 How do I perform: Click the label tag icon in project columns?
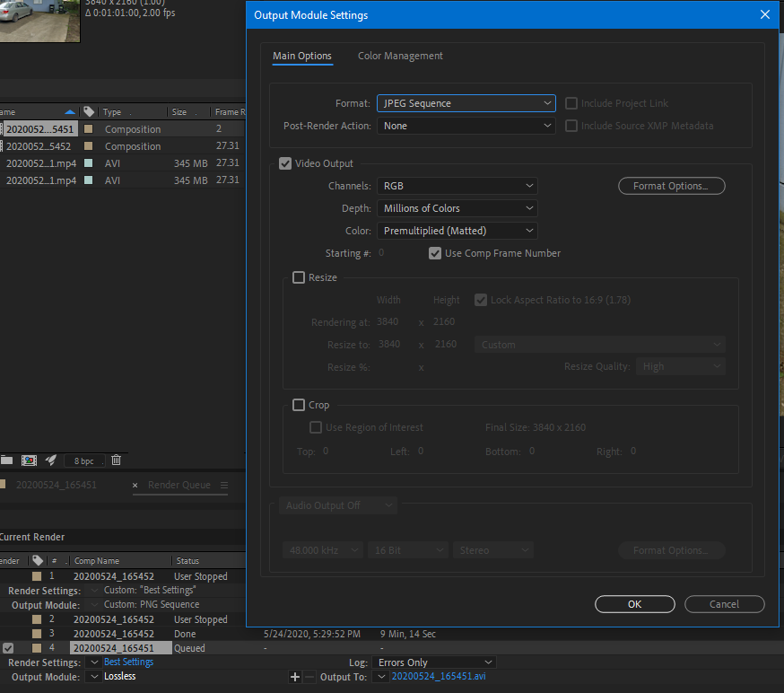coord(89,111)
